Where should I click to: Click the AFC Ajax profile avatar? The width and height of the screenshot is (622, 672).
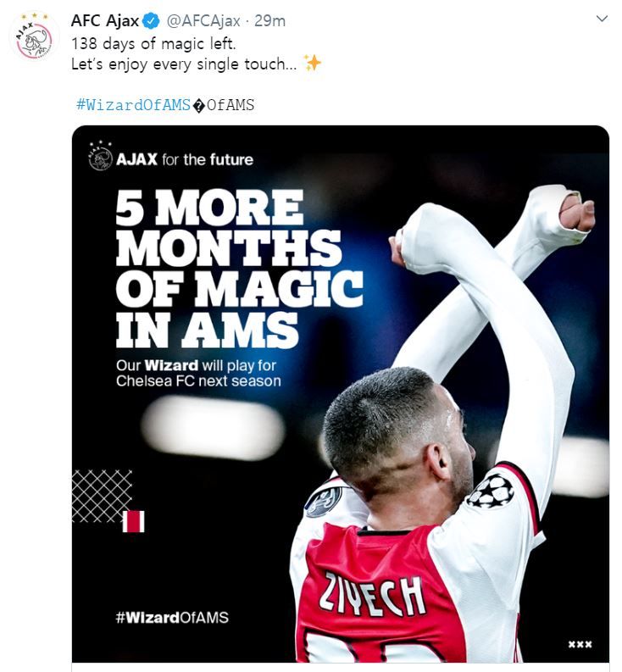(x=34, y=40)
